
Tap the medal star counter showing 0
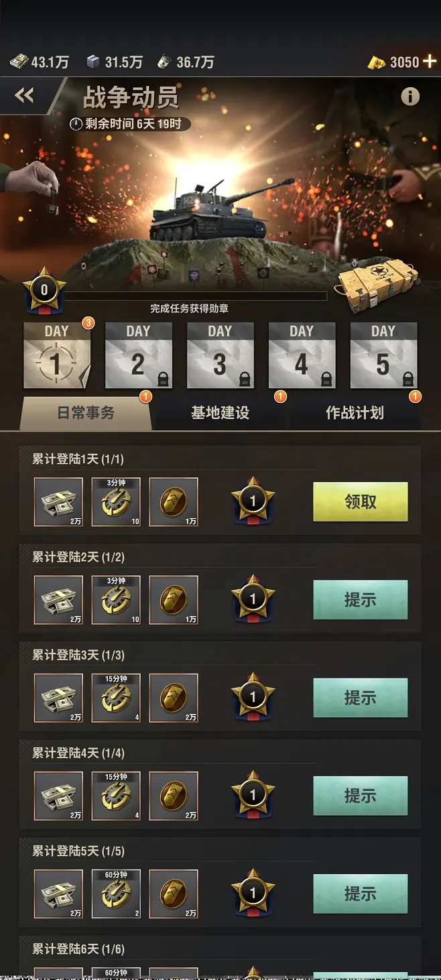tap(44, 290)
